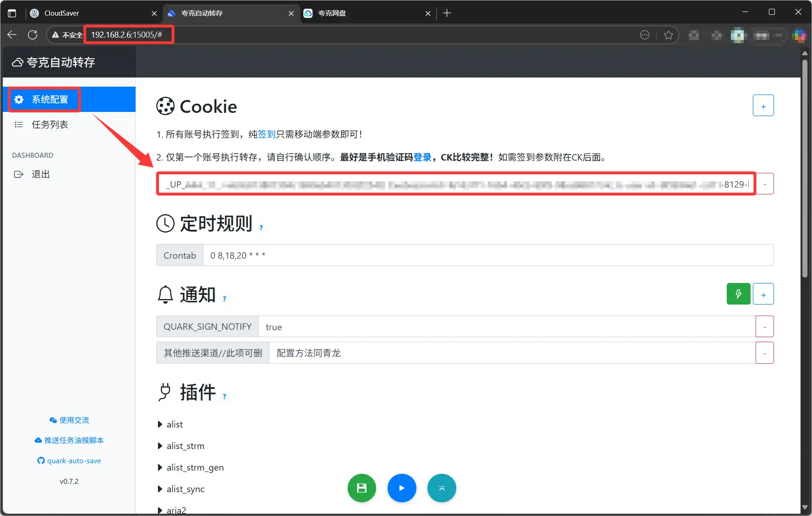Viewport: 812px width, 516px height.
Task: Click the green save configuration button
Action: [x=362, y=488]
